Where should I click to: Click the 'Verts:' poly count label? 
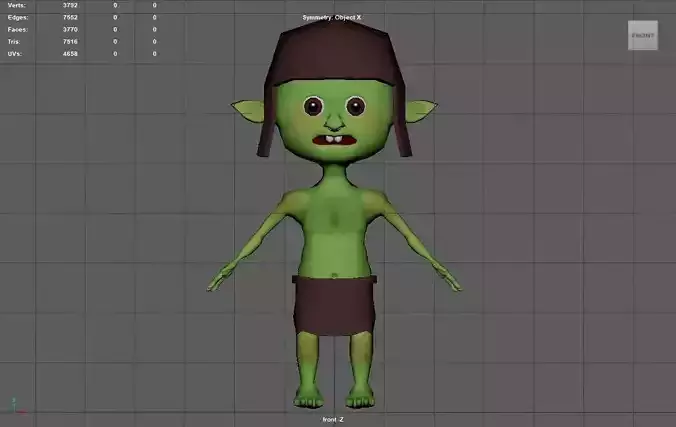16,5
